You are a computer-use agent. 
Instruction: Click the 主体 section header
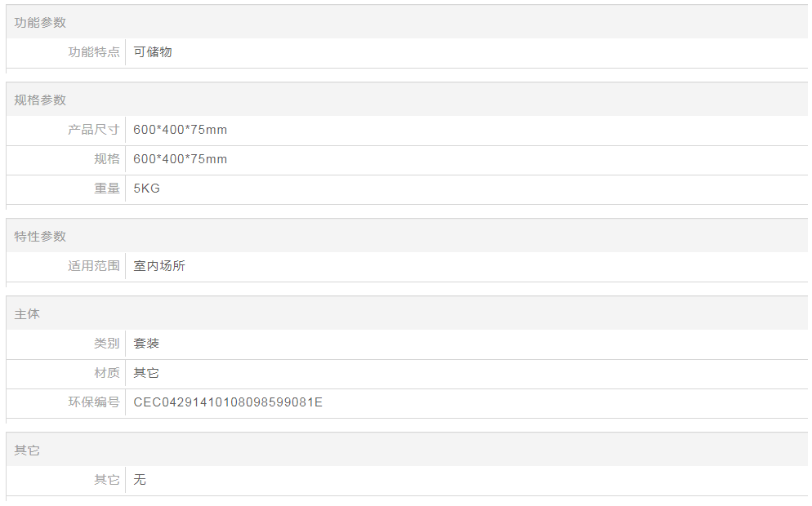27,314
